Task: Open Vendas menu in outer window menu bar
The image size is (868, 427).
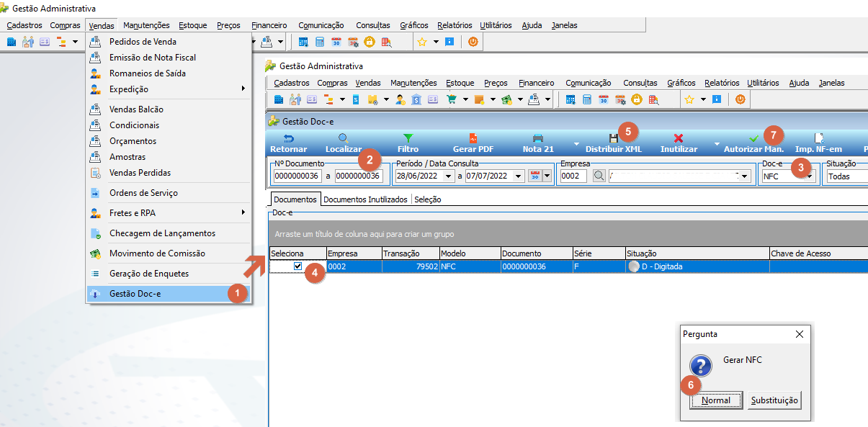Action: pos(102,25)
